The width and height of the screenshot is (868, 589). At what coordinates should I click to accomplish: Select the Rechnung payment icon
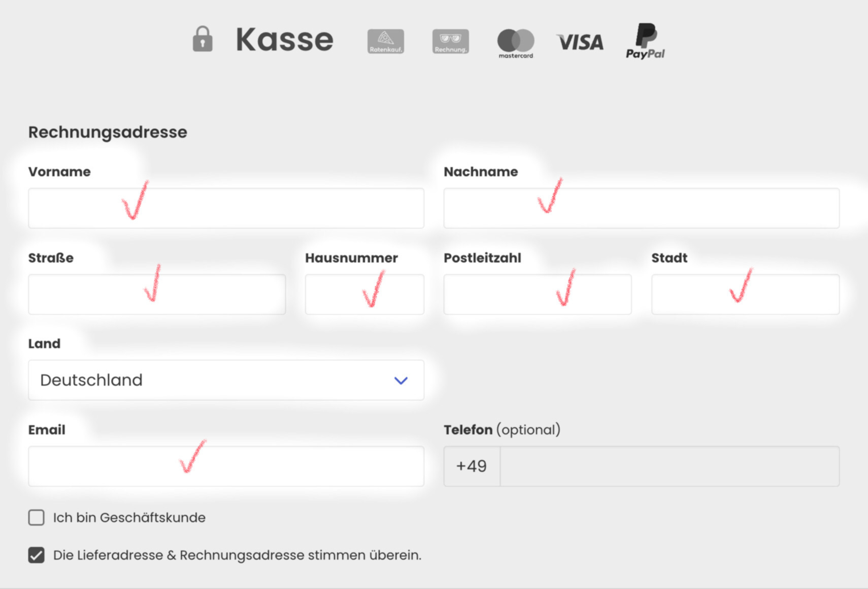[450, 41]
